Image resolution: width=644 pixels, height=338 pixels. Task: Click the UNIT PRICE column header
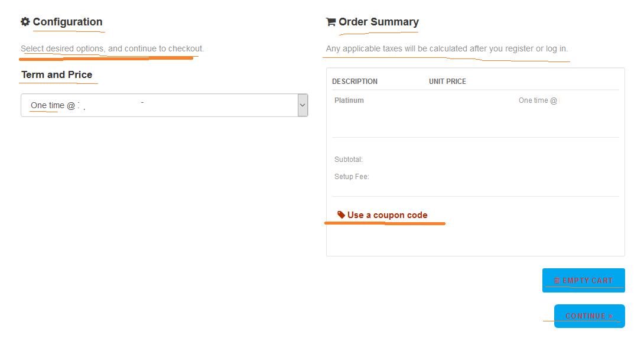pyautogui.click(x=448, y=82)
